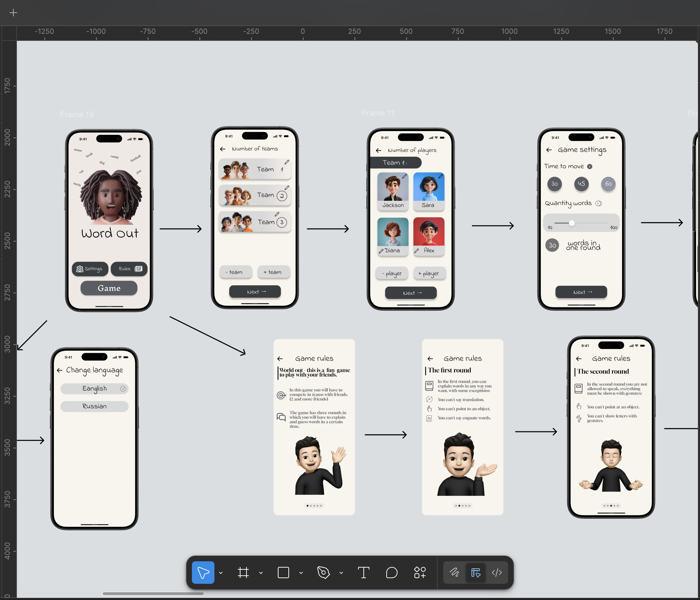The width and height of the screenshot is (700, 600).
Task: Expand Pen tool options dropdown
Action: click(x=341, y=573)
